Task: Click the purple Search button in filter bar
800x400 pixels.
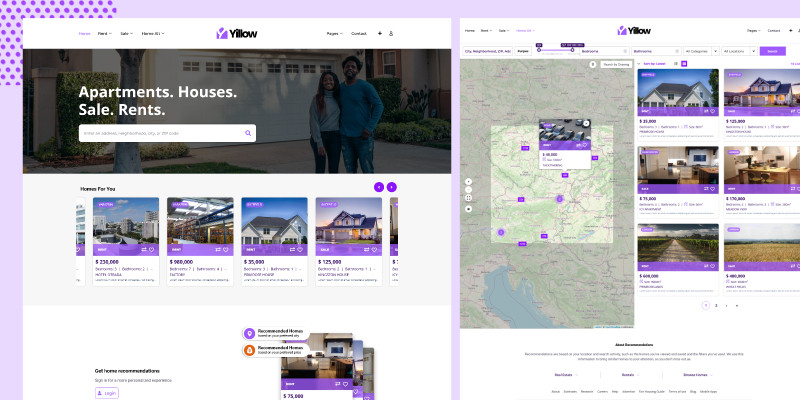Action: point(772,50)
